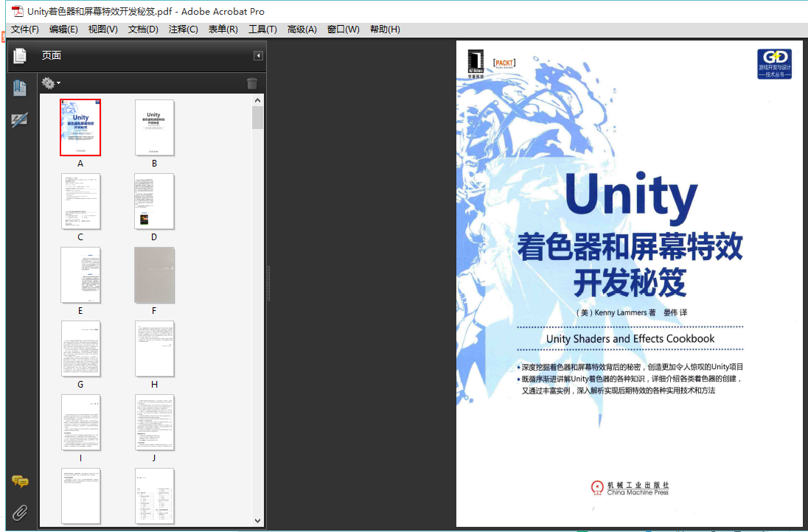Click the GD series badge on cover
The image size is (808, 532).
pos(775,64)
